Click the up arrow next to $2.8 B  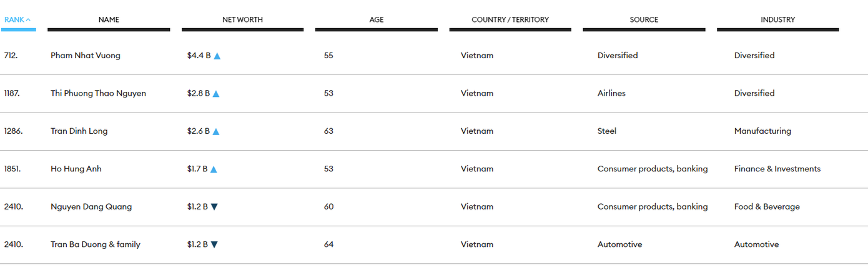(x=215, y=94)
